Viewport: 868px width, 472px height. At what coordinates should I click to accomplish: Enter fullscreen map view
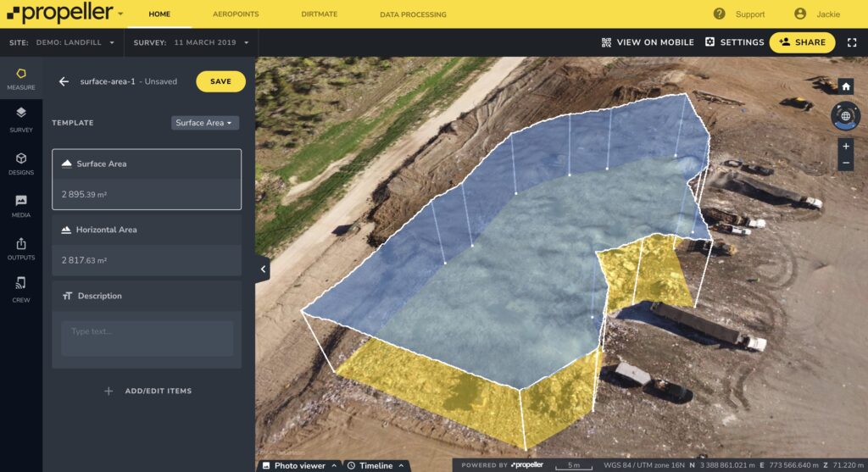(852, 42)
